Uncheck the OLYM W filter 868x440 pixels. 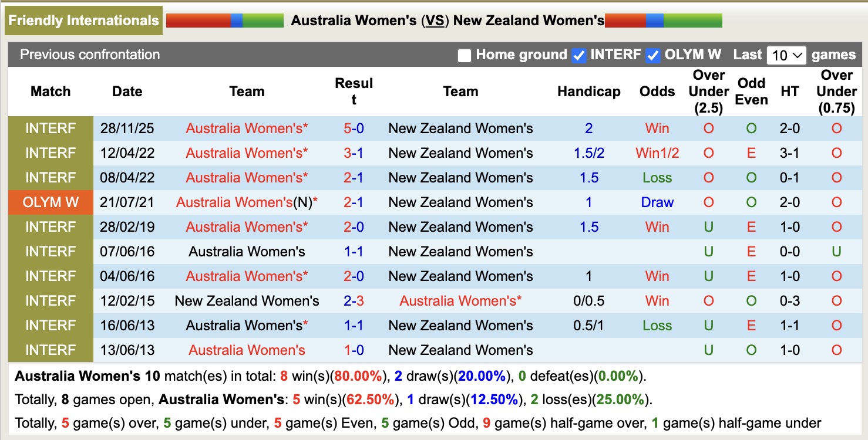click(652, 55)
